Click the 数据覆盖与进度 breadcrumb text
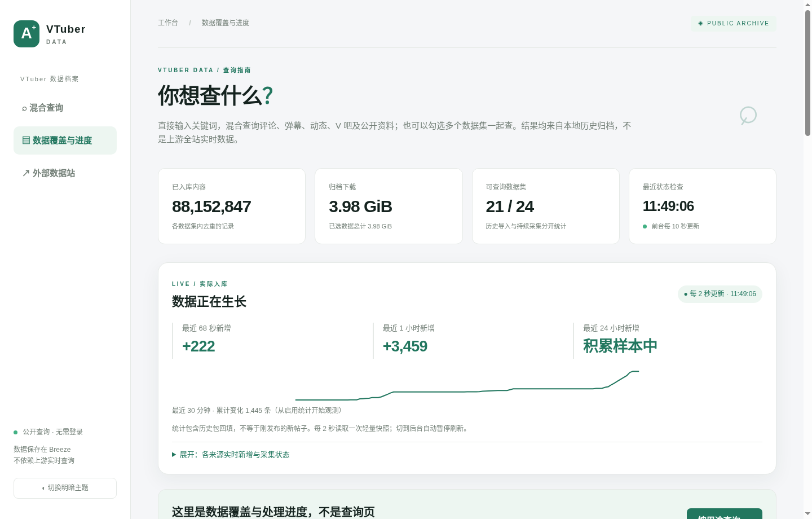Image resolution: width=812 pixels, height=519 pixels. tap(226, 23)
